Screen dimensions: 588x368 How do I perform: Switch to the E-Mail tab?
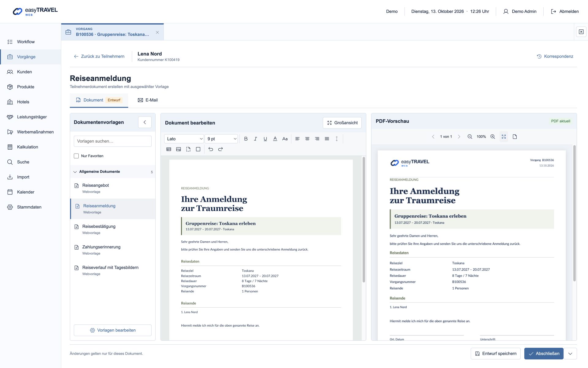(x=148, y=100)
